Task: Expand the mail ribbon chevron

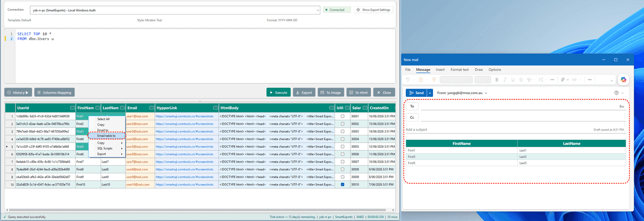Action: pos(612,80)
